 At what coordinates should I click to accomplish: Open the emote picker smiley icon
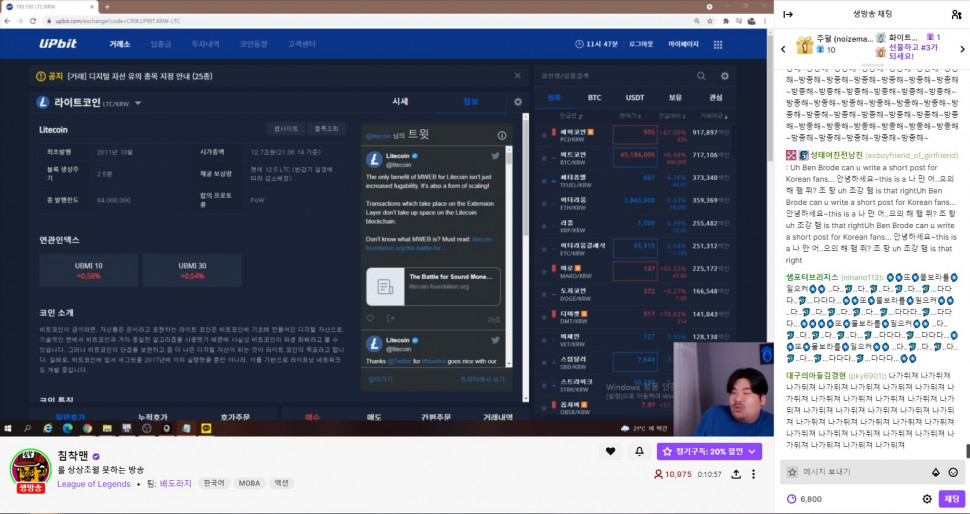[953, 472]
